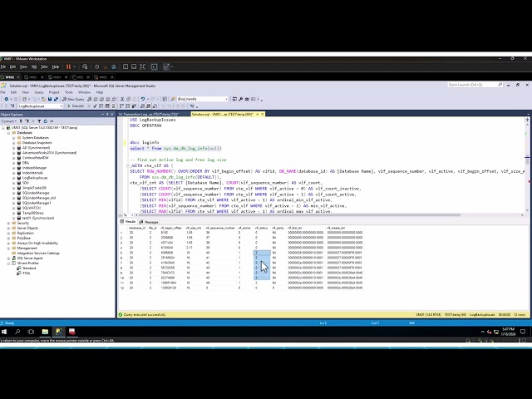Click the New Query toolbar button
The height and width of the screenshot is (399, 532).
[73, 99]
